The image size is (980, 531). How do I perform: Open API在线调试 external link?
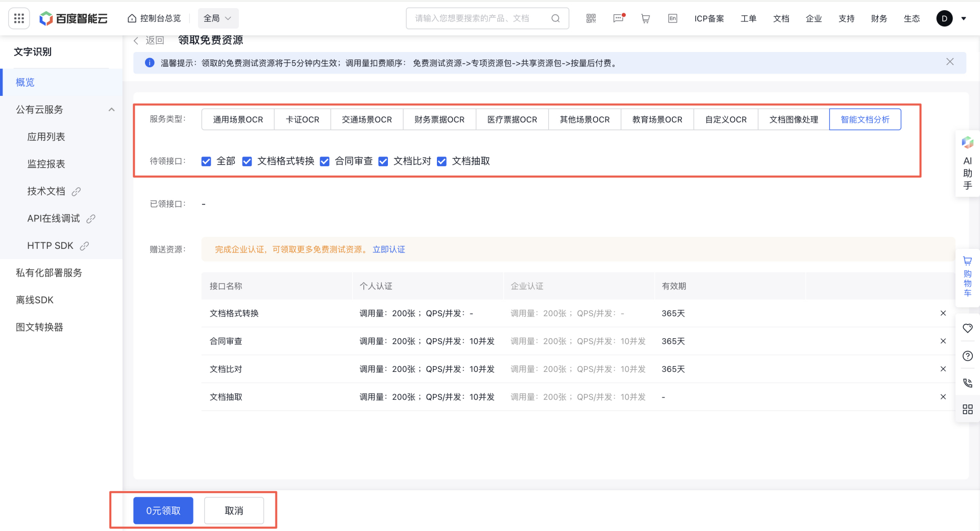click(x=61, y=218)
